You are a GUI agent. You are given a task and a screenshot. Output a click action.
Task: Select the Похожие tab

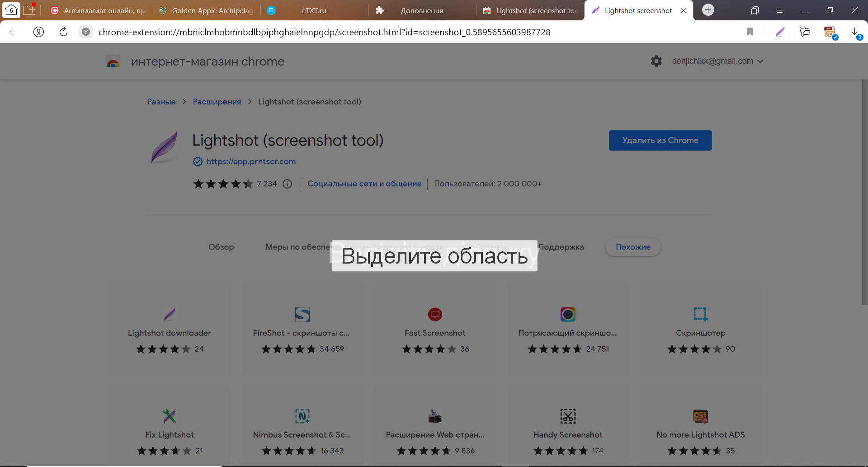click(x=633, y=247)
